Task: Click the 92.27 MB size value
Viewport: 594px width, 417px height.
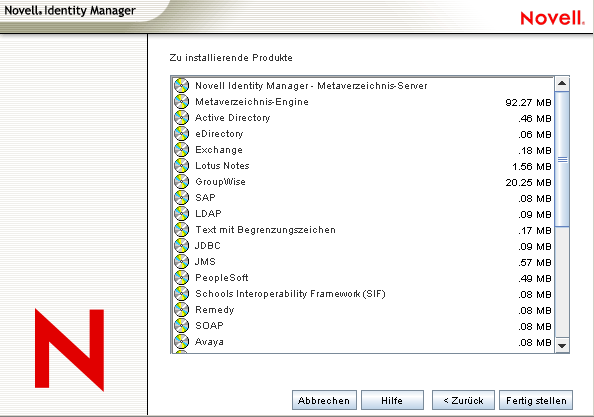Action: tap(528, 103)
